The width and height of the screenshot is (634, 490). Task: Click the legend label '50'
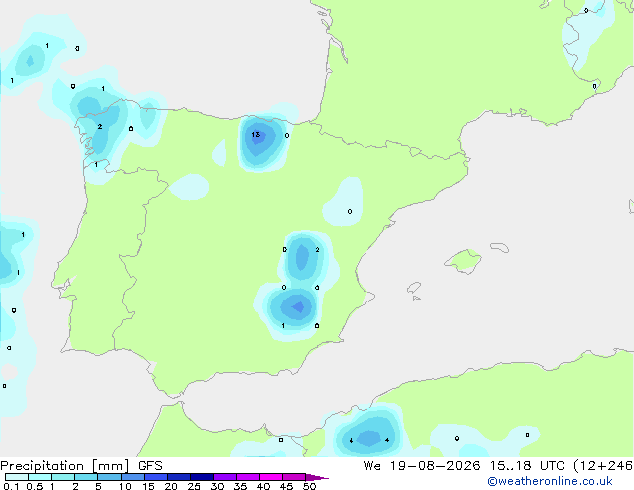(310, 486)
